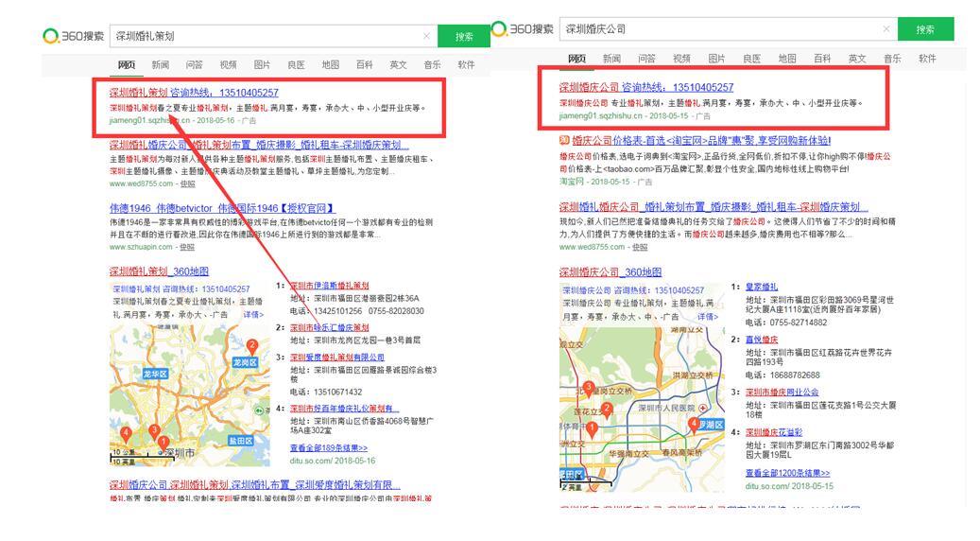Open the 问答 tab in the 深圳婚礼策划 search
Viewport: 980px width, 541px height.
pos(195,65)
